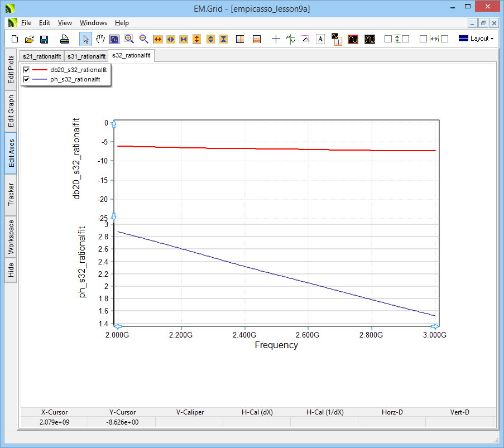Open the Layout dropdown
This screenshot has width=504, height=448.
coord(476,39)
